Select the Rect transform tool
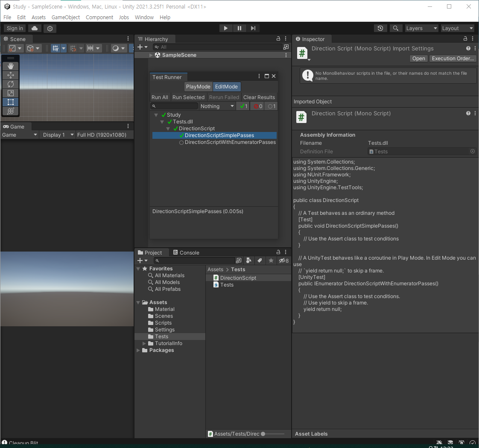This screenshot has height=448, width=479. coord(11,102)
